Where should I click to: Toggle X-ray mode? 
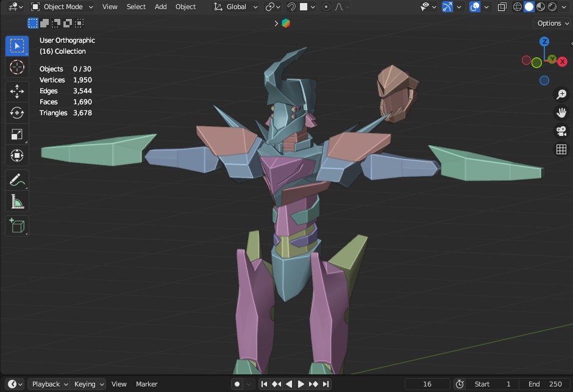tap(502, 7)
